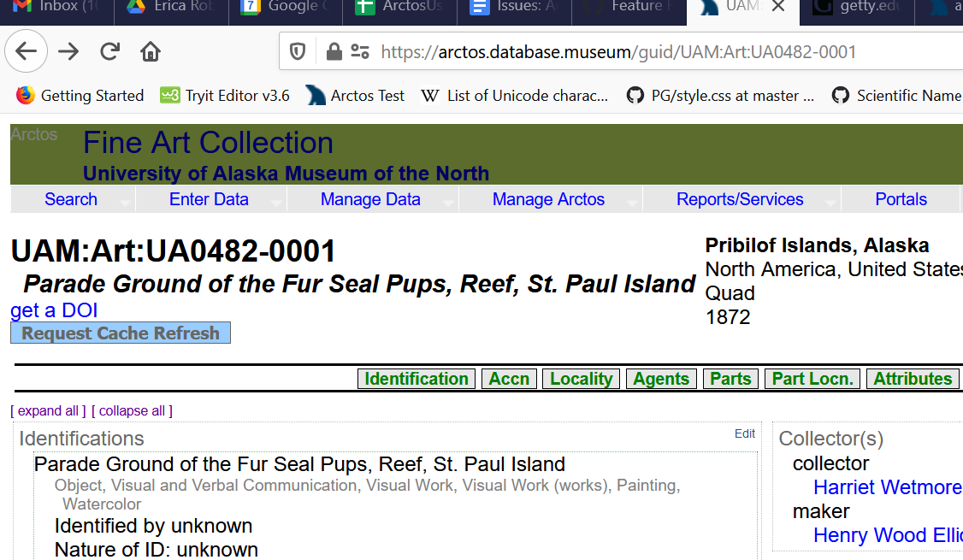This screenshot has height=560, width=963.
Task: Reload the current page
Action: pos(110,51)
